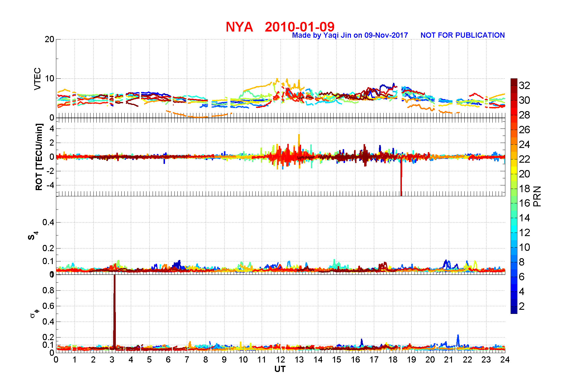Image resolution: width=561 pixels, height=392 pixels.
Task: Click the S4 y-axis label
Action: pos(32,236)
